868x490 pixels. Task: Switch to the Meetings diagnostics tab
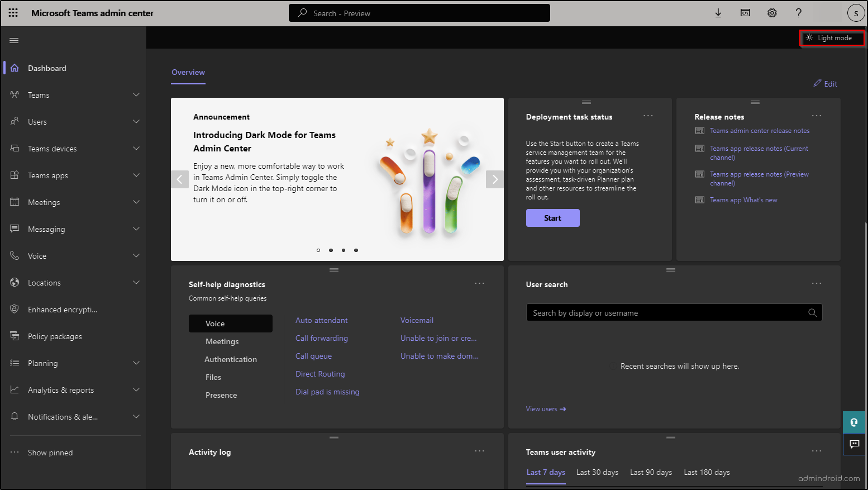coord(222,341)
